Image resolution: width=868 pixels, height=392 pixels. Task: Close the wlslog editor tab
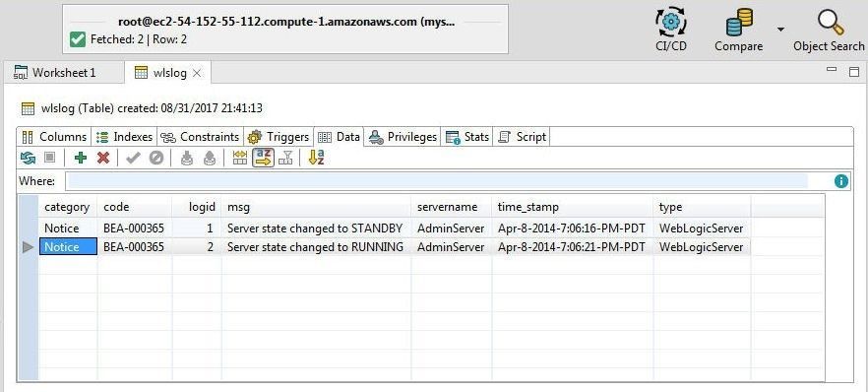point(197,73)
